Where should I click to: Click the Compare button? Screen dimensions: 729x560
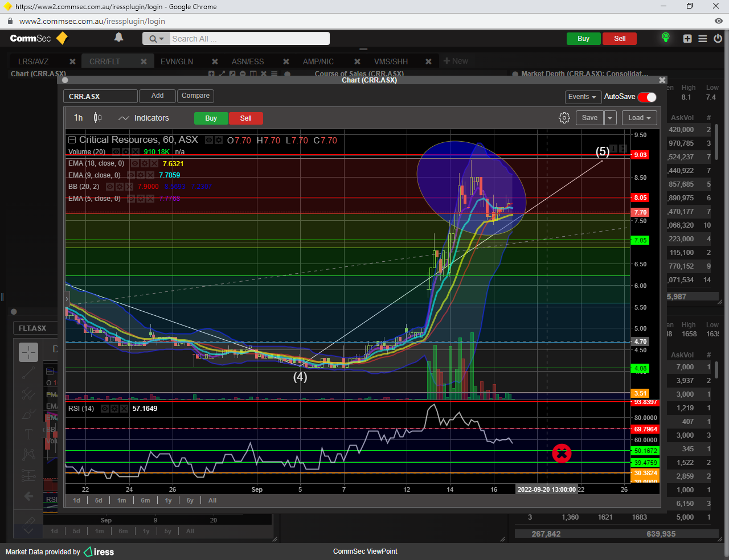(x=195, y=96)
